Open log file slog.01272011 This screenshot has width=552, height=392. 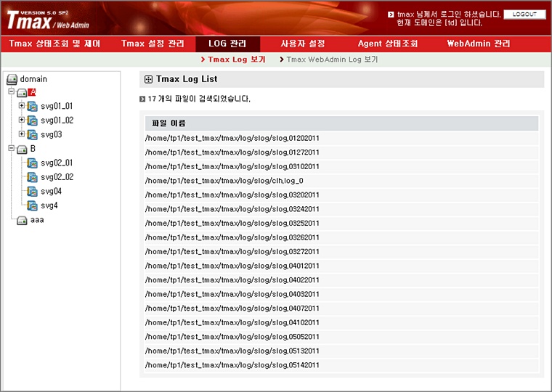point(232,152)
